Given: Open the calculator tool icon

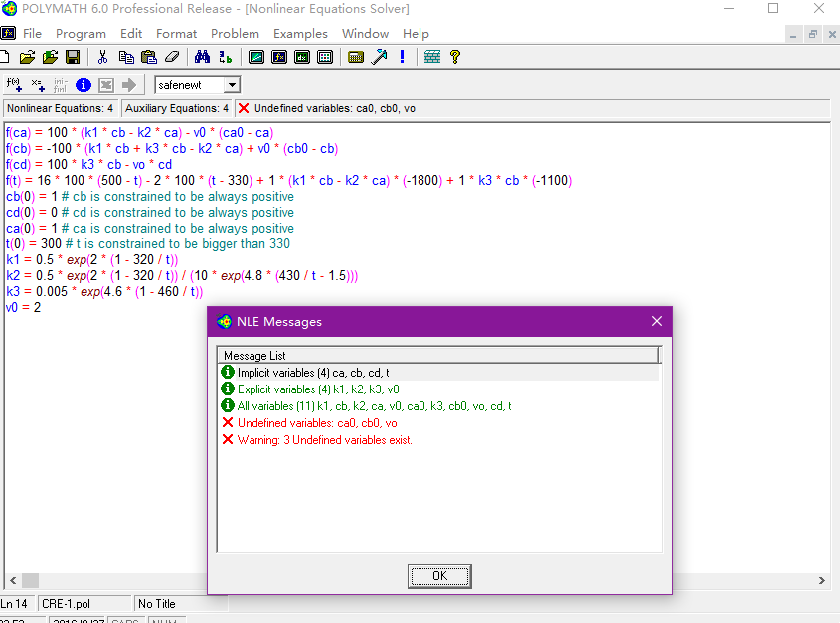Looking at the screenshot, I should (x=356, y=57).
